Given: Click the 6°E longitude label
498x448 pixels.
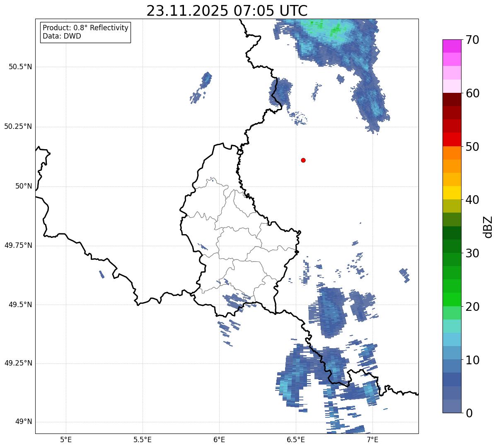Looking at the screenshot, I should point(219,440).
